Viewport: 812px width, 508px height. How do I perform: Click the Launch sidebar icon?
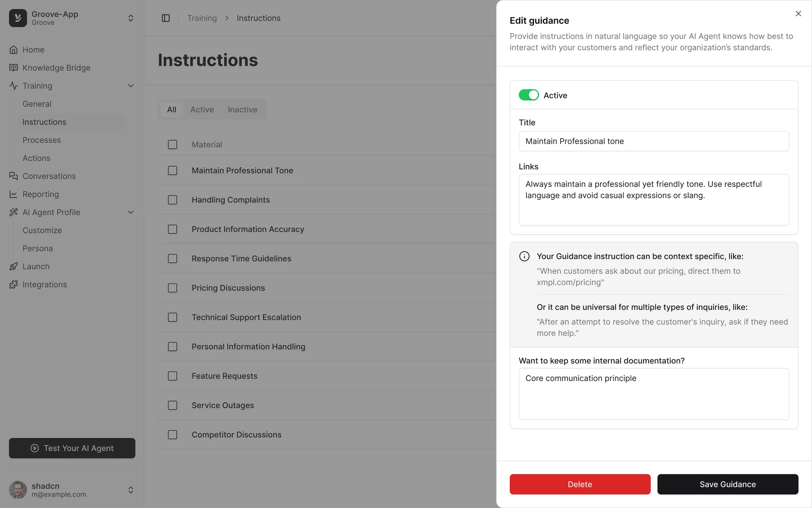coord(13,266)
